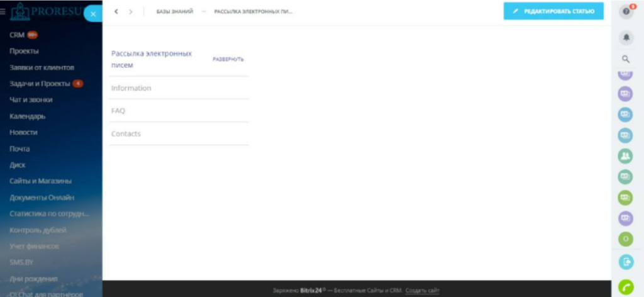Screen dimensions: 644x297
Task: Click the Рассылка электронных пи... breadcrumb
Action: [253, 11]
